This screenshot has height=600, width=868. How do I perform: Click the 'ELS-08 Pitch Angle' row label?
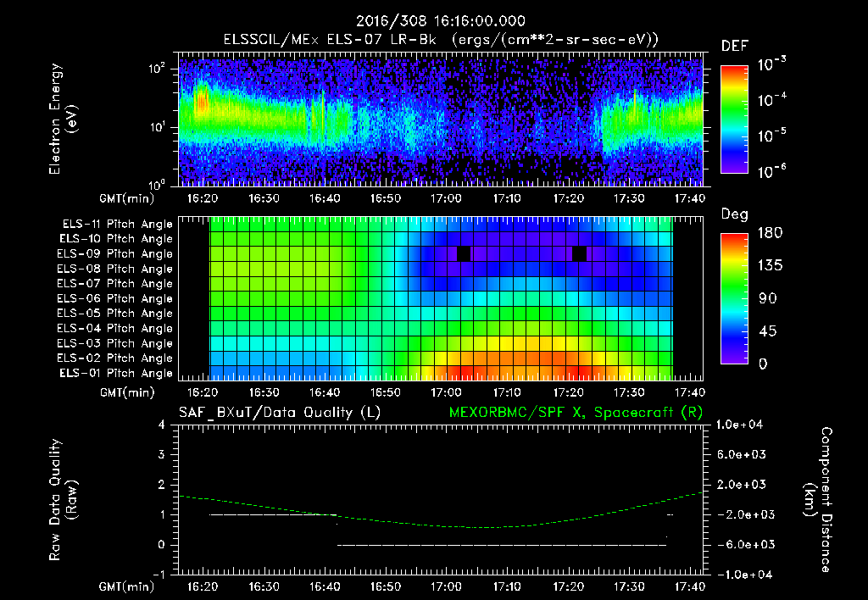[x=114, y=269]
